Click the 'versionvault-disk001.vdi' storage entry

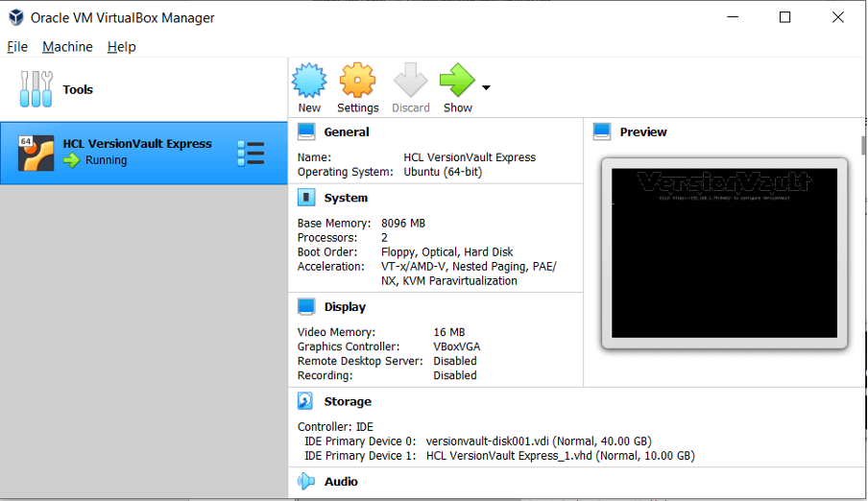tap(539, 441)
